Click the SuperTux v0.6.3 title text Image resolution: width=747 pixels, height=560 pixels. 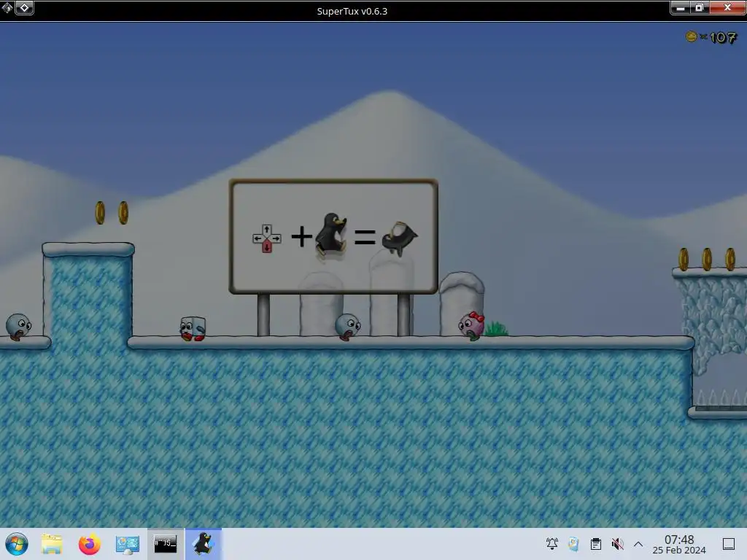(x=352, y=11)
